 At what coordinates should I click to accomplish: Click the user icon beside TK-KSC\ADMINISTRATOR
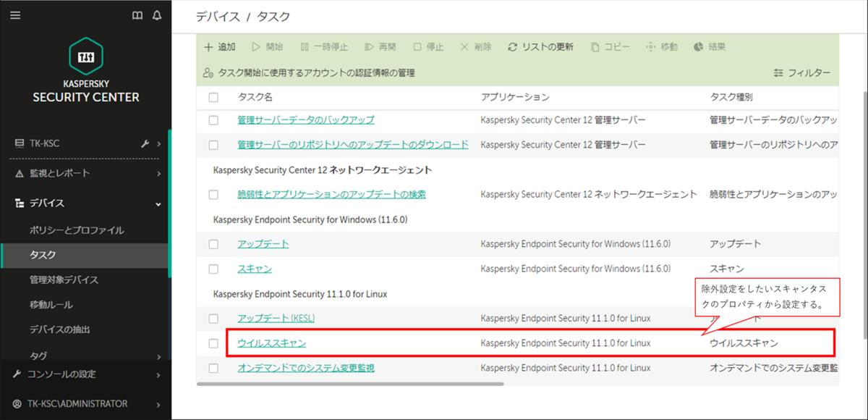pos(17,403)
